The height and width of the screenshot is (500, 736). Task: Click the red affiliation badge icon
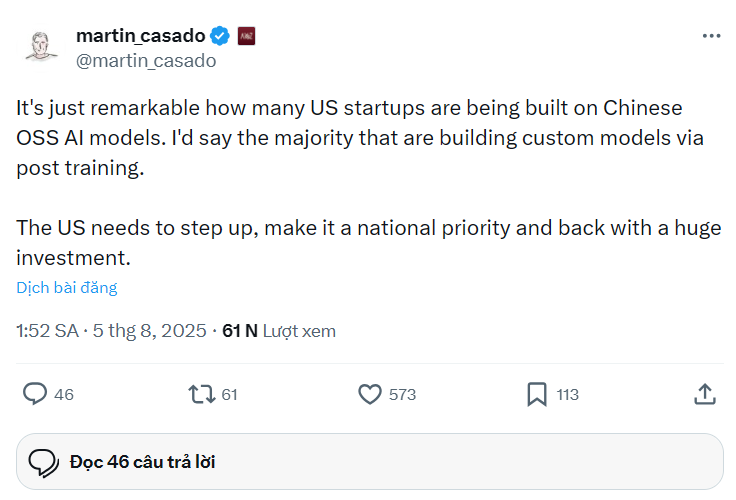tap(246, 36)
